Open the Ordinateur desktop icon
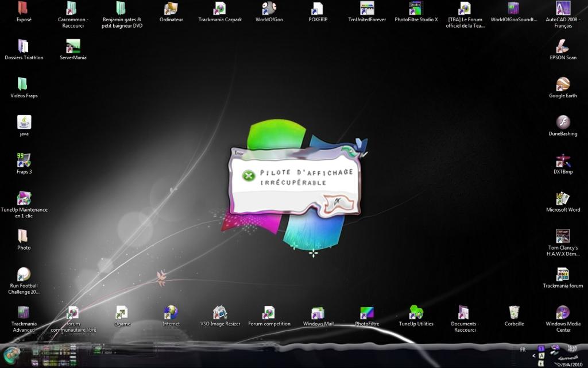The image size is (588, 368). [x=171, y=9]
